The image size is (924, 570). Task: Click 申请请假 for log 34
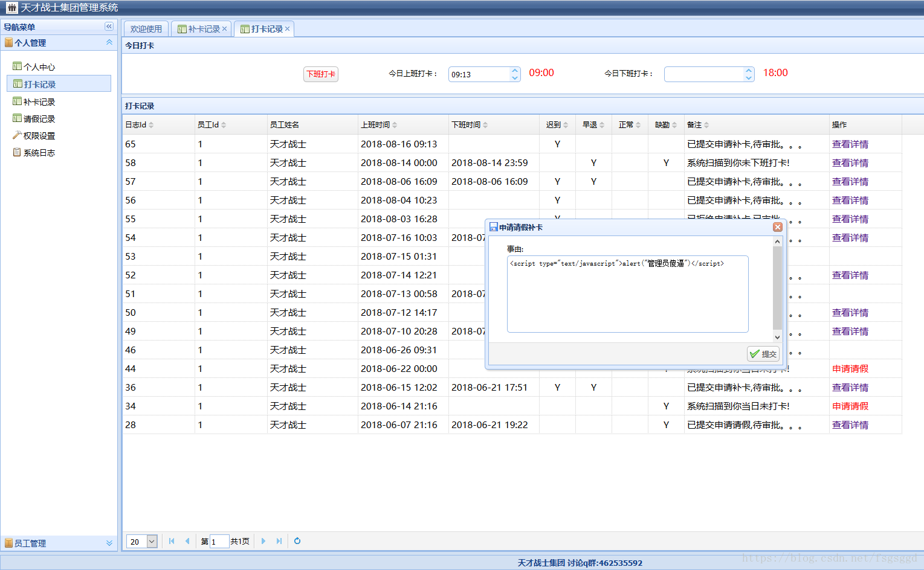[850, 406]
